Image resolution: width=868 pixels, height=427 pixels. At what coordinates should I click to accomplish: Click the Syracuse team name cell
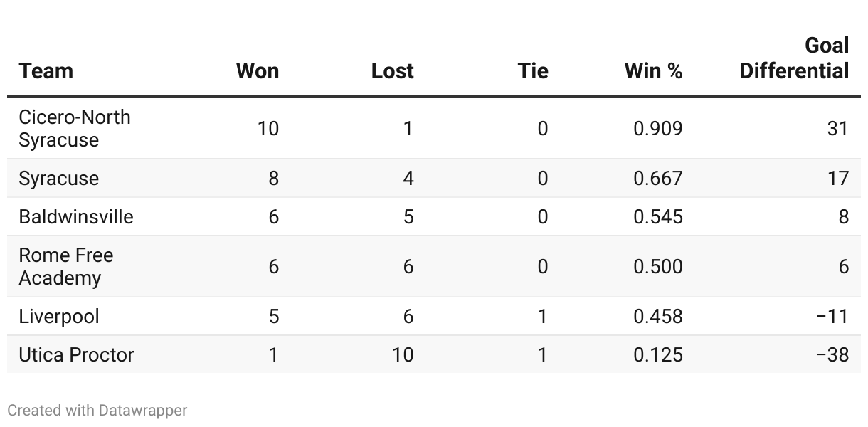59,178
